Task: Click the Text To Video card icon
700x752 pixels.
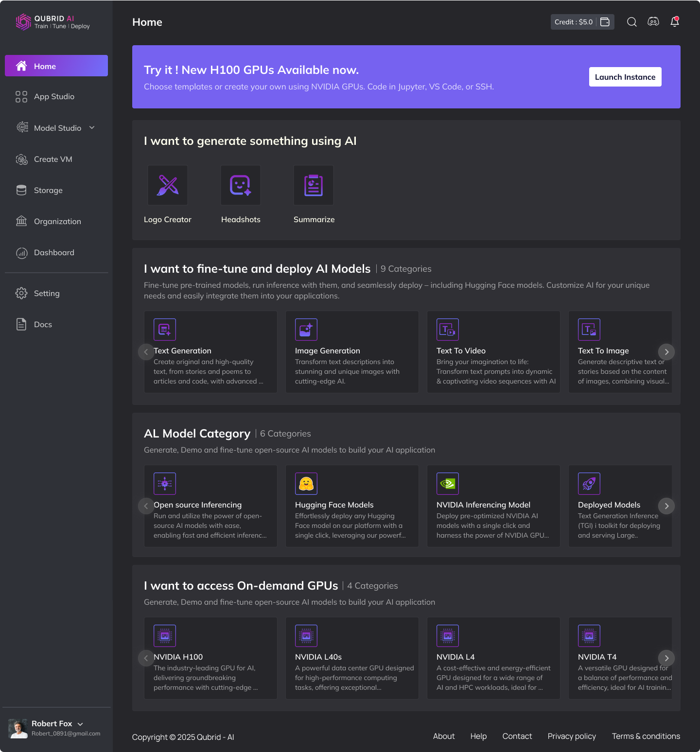Action: pyautogui.click(x=448, y=330)
